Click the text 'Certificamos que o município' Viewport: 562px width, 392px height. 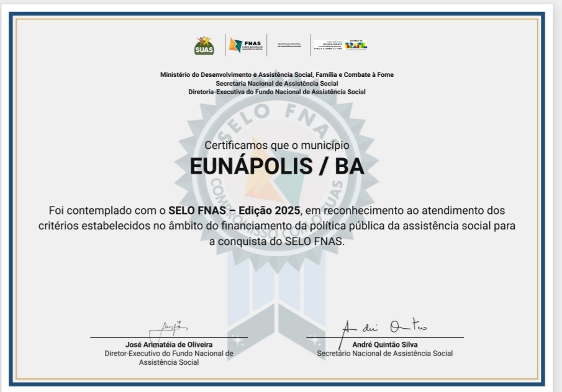(x=277, y=145)
